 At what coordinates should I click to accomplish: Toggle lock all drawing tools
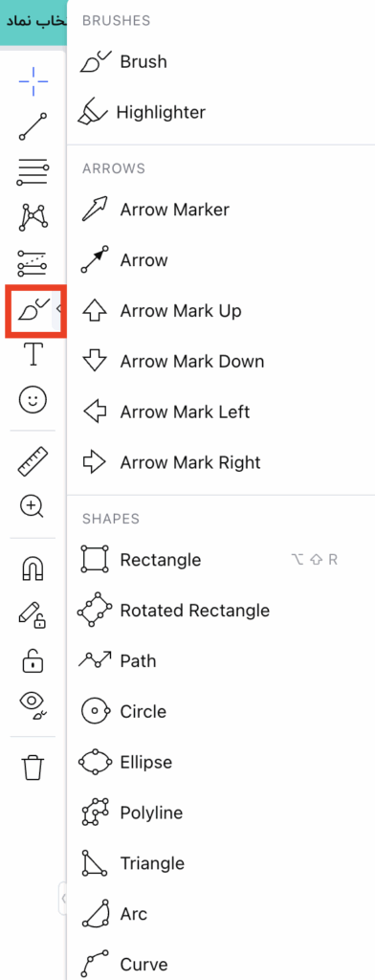coord(33,660)
